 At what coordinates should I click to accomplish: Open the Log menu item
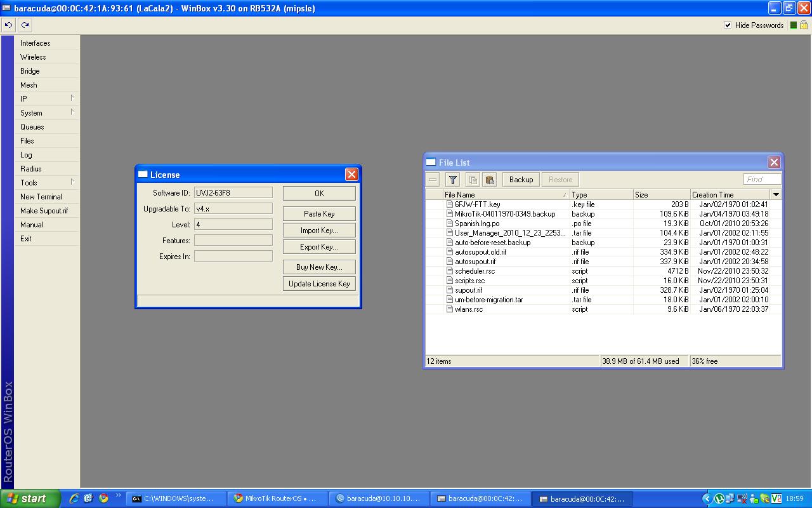(x=48, y=155)
